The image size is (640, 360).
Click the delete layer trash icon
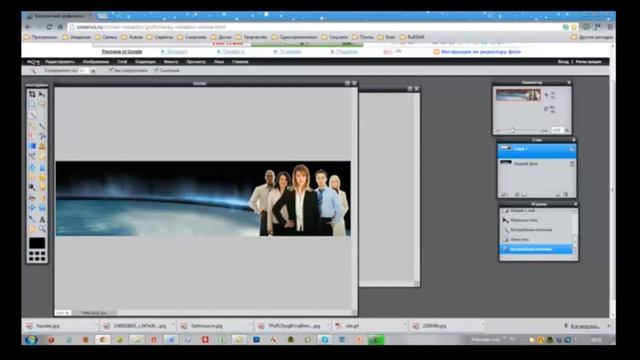click(566, 195)
